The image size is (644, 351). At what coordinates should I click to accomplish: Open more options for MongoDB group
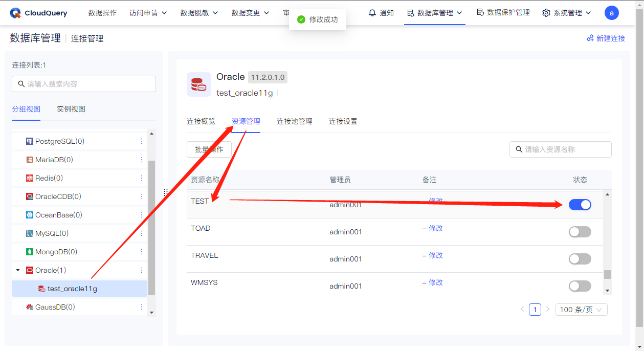(142, 252)
